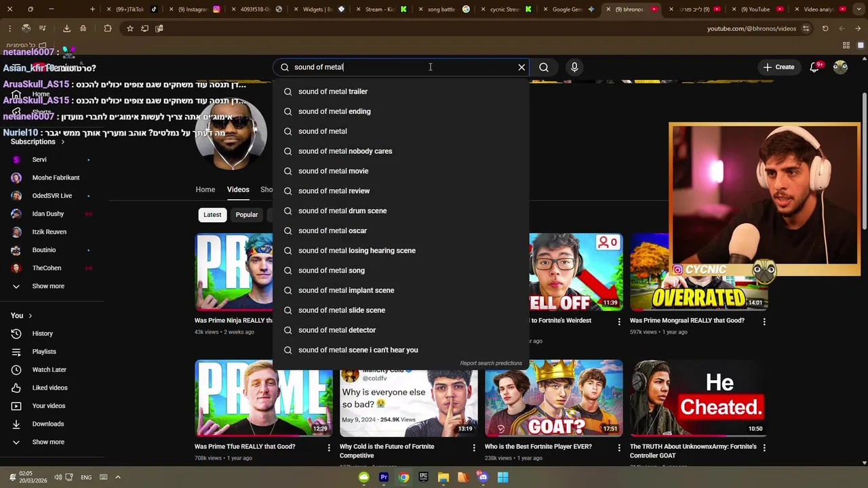Open the 'He Cheated.' video thumbnail

tap(699, 398)
